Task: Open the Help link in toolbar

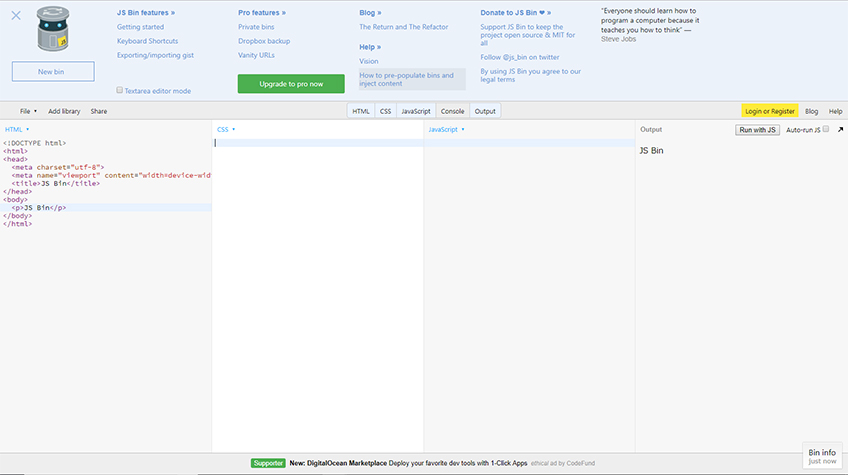Action: (835, 111)
